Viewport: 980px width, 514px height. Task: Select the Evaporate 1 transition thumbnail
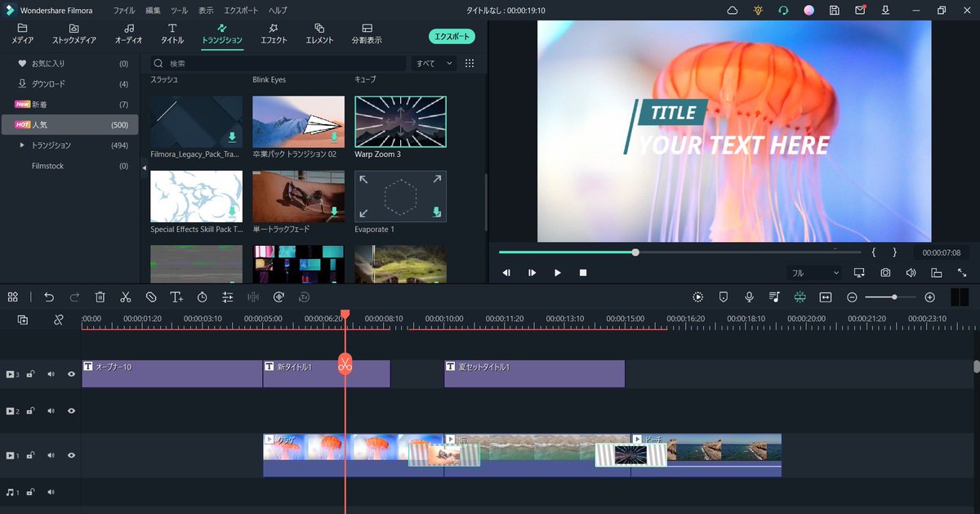pyautogui.click(x=400, y=196)
